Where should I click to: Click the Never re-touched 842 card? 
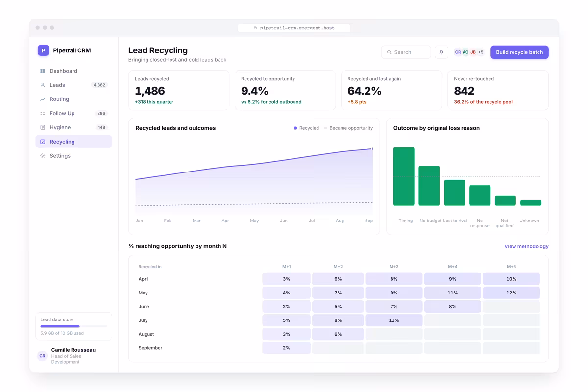point(498,90)
